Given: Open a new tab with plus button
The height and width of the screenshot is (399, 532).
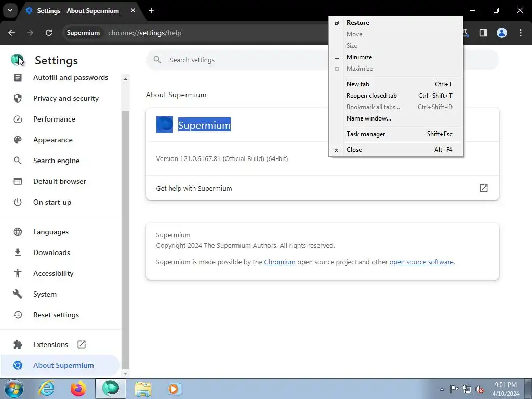Looking at the screenshot, I should coord(152,10).
